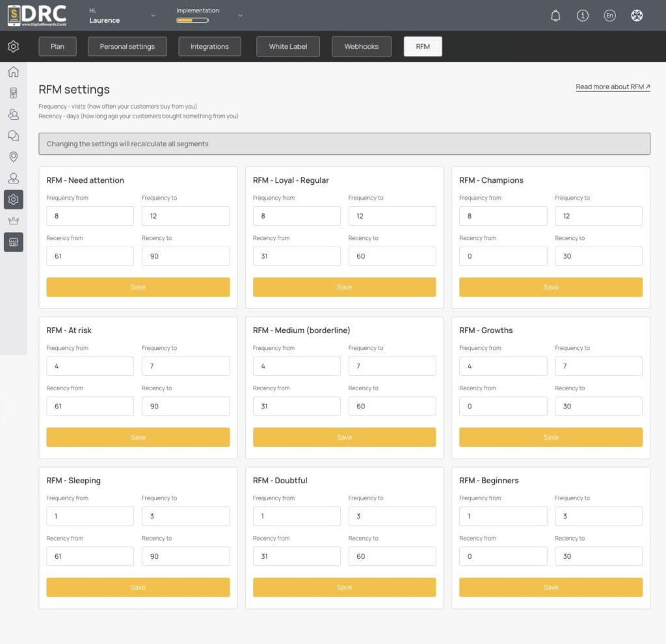
Task: Open the cards sidebar icon
Action: [x=14, y=93]
